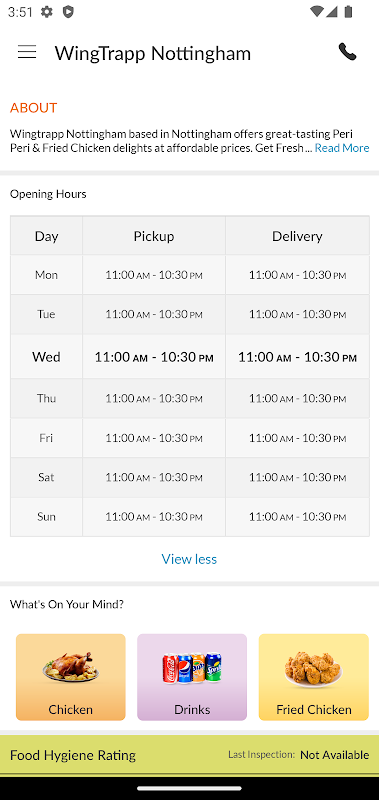
Task: Tap the shield icon in status bar
Action: tap(68, 12)
